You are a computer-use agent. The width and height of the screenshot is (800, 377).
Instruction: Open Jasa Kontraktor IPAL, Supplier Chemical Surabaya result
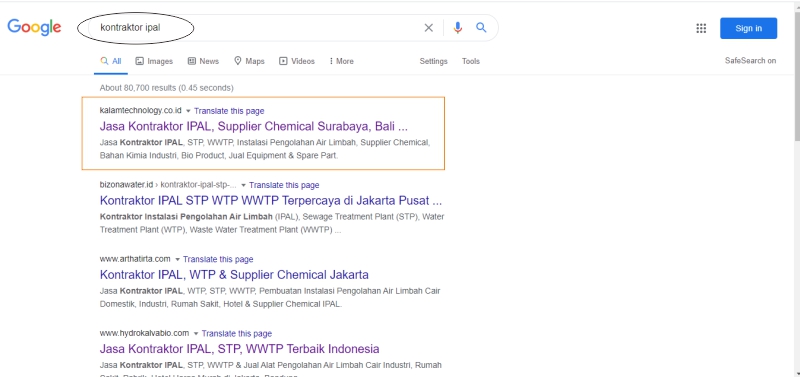point(254,126)
